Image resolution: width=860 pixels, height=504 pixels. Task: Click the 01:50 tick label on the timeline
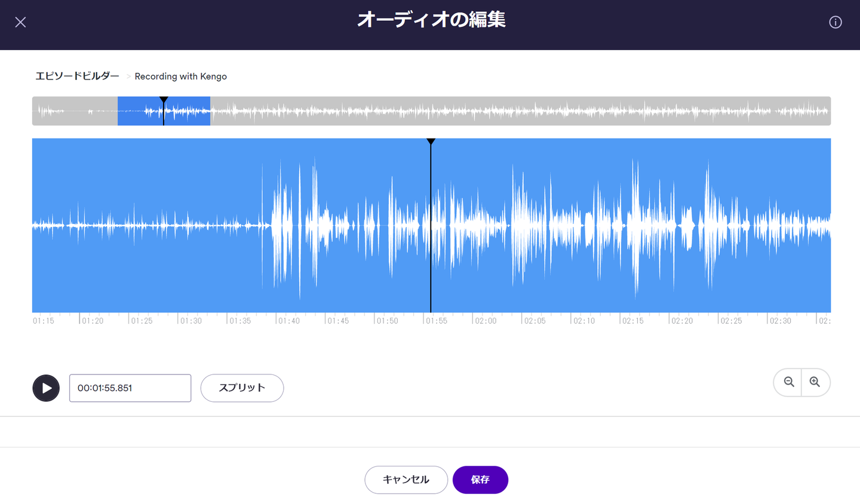click(387, 321)
